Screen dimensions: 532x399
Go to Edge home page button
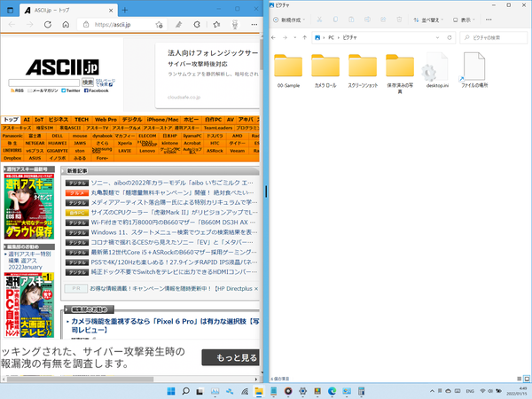pos(66,25)
